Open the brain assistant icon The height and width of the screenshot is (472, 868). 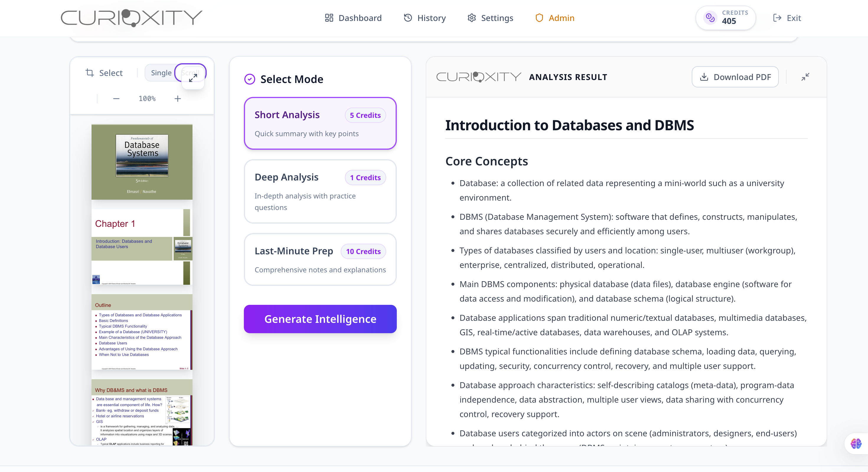856,443
